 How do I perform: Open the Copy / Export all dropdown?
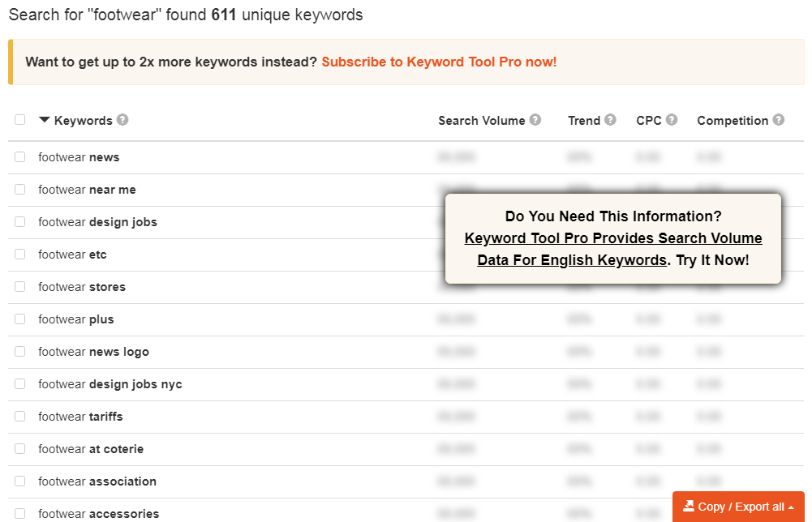(x=738, y=507)
